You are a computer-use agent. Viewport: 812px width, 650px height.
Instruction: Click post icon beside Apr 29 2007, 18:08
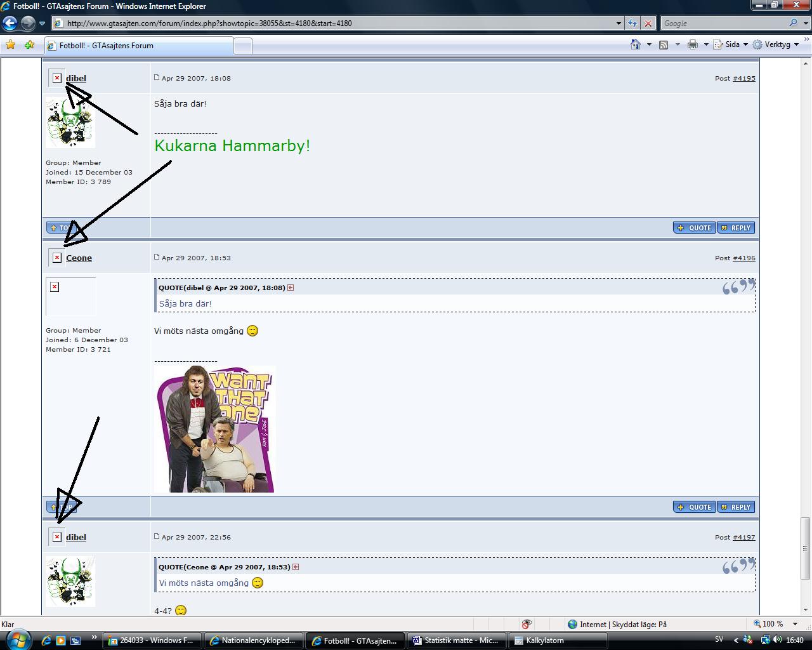[x=157, y=77]
